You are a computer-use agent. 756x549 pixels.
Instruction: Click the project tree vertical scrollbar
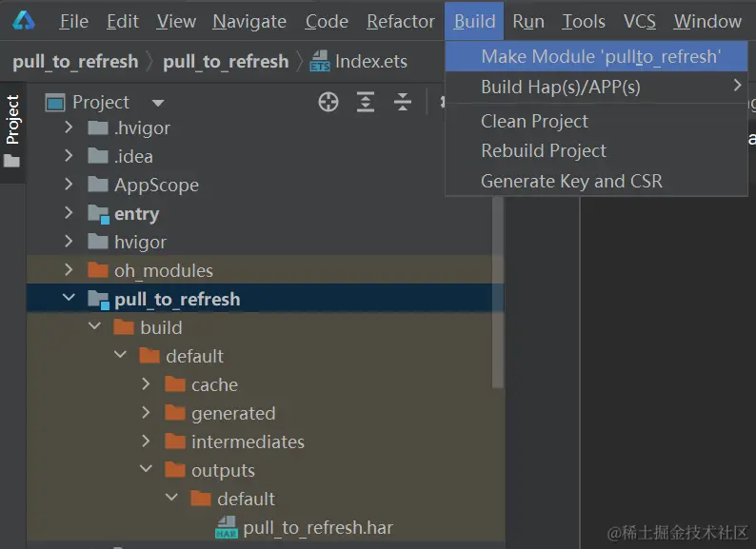(x=498, y=291)
